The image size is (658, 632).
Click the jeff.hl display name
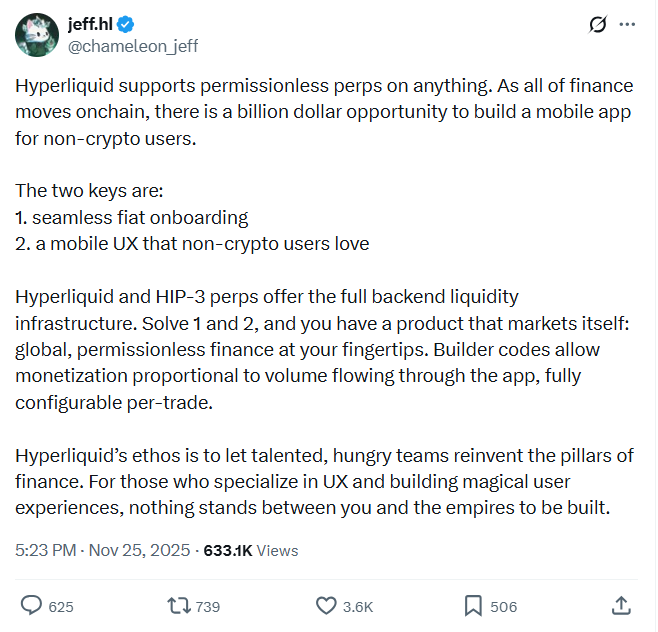(90, 24)
